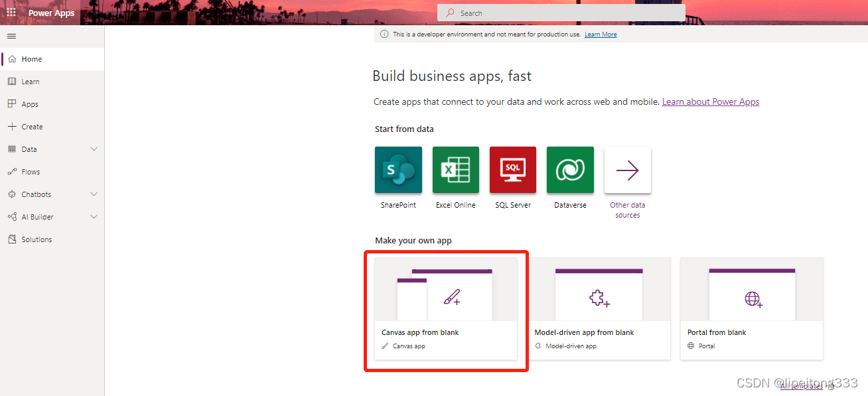This screenshot has height=396, width=868.
Task: Click the AI Builder icon
Action: tap(12, 217)
